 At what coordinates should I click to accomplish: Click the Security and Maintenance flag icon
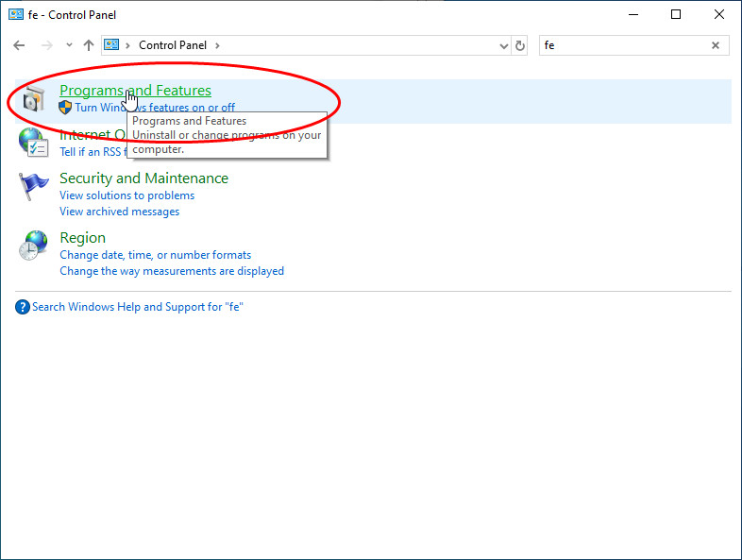34,186
